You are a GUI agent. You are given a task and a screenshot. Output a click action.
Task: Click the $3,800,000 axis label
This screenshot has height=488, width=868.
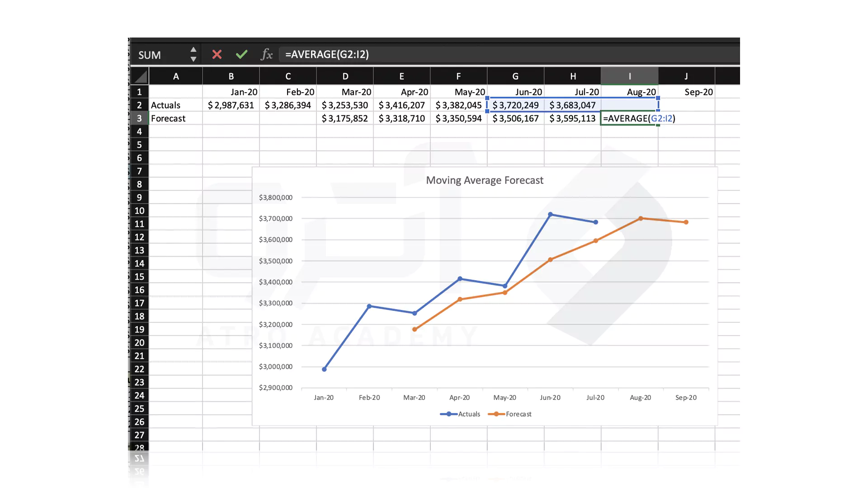tap(276, 197)
